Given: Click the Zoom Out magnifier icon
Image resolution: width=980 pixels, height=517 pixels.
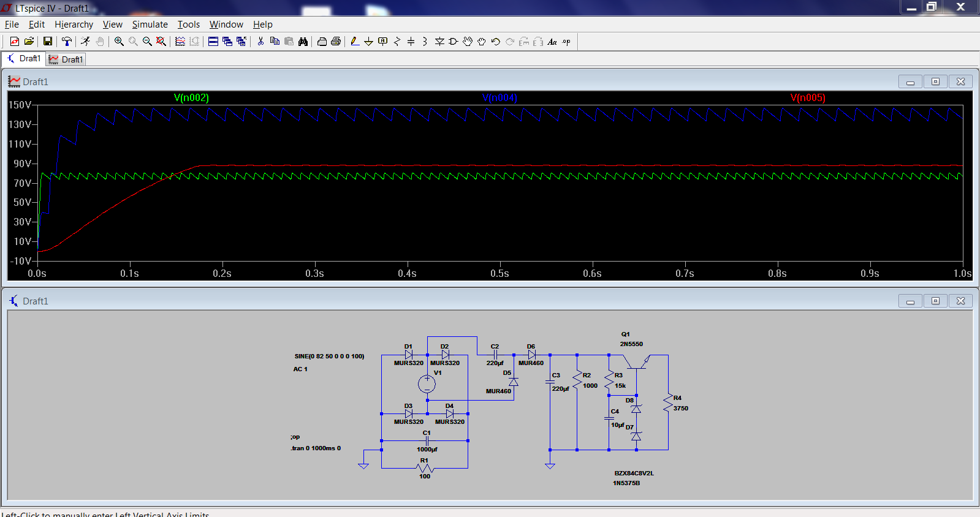Looking at the screenshot, I should click(147, 41).
